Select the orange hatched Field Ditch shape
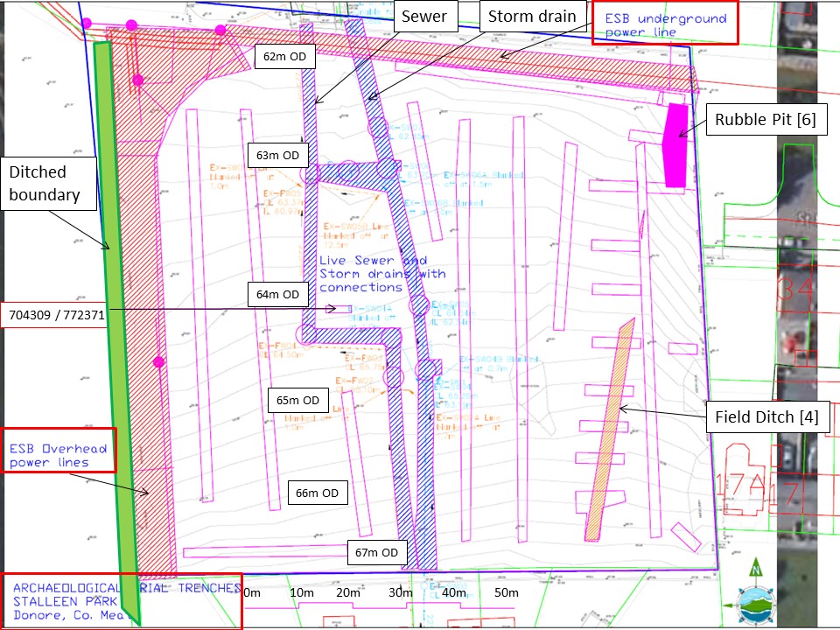The width and height of the screenshot is (840, 630). click(x=608, y=429)
